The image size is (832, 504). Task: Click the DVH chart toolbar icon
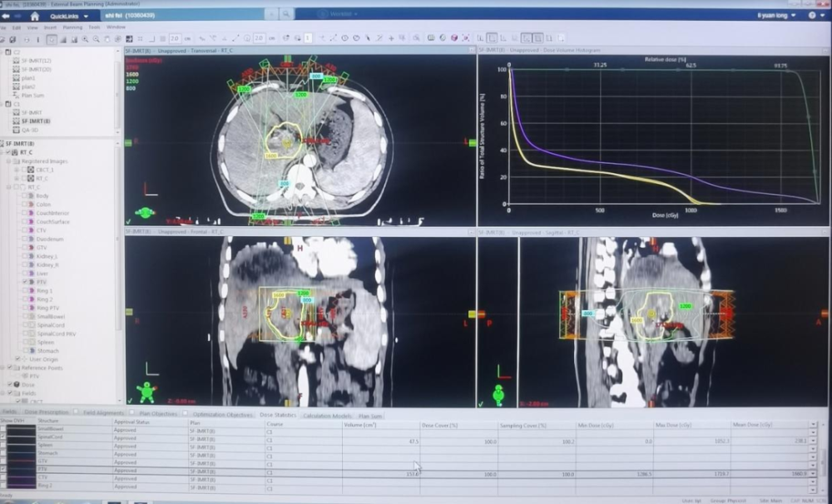click(x=481, y=38)
